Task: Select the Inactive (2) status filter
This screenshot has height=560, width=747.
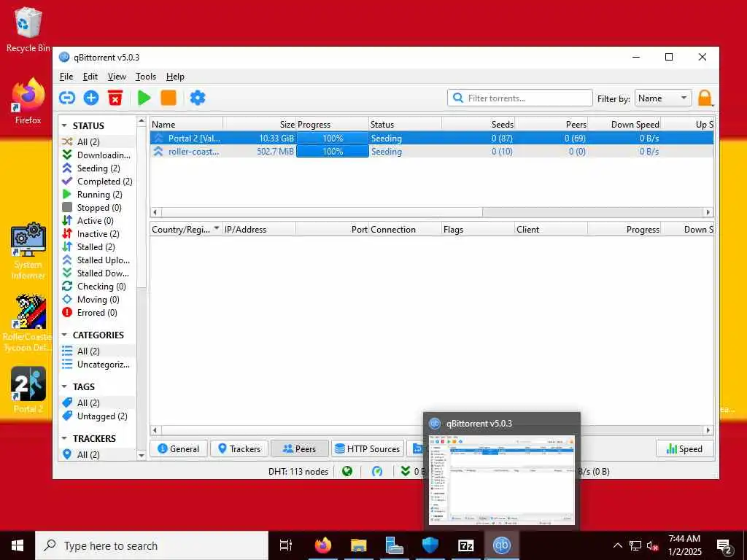Action: [x=97, y=234]
